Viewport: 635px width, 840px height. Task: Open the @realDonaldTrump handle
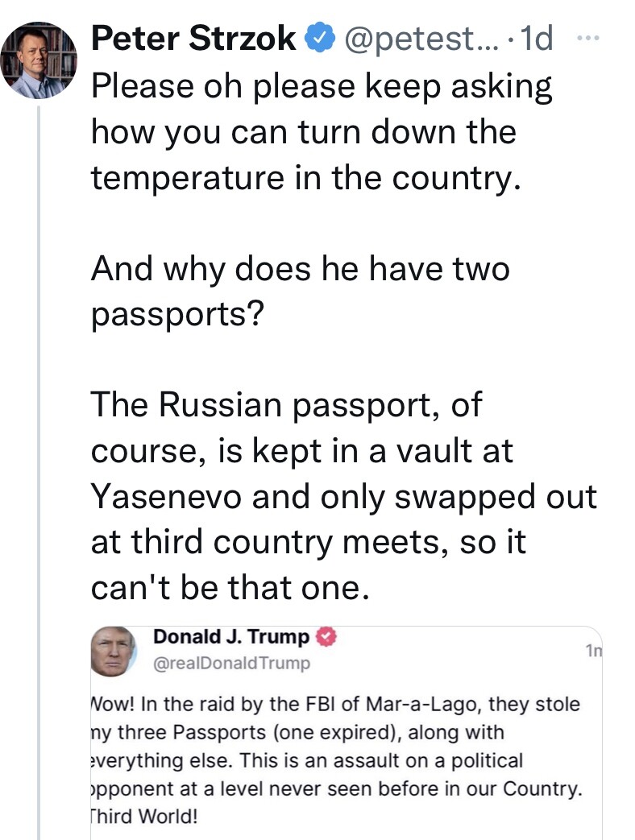[231, 663]
